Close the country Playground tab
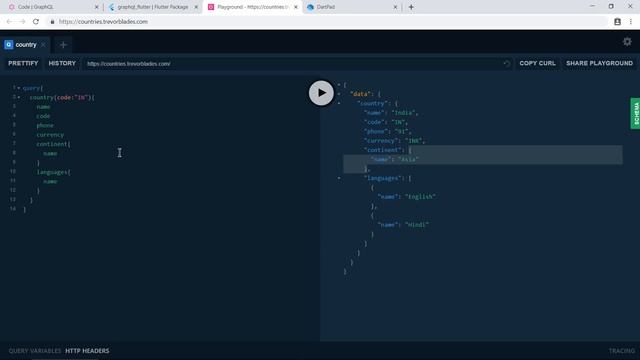 tap(43, 45)
